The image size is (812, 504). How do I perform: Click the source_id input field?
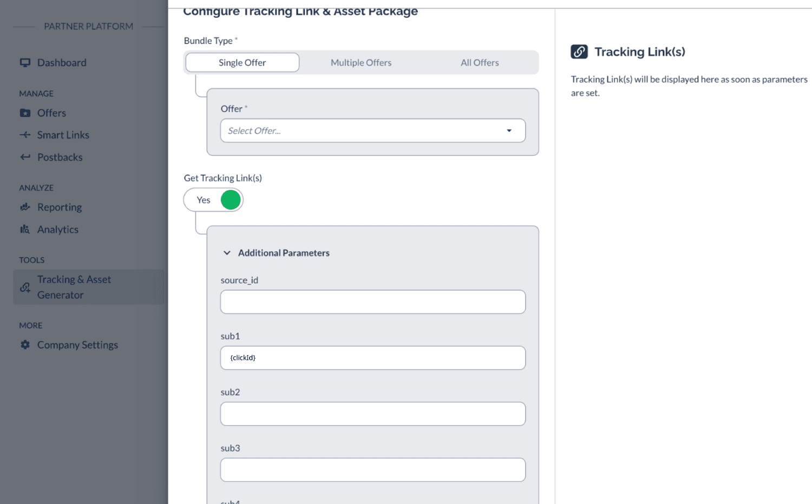(373, 302)
